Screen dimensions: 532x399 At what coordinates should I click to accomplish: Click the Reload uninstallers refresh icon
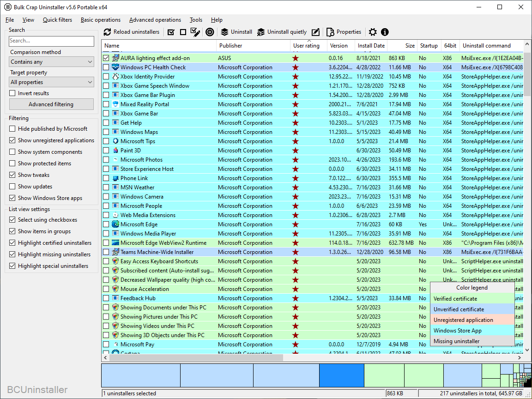tap(108, 32)
